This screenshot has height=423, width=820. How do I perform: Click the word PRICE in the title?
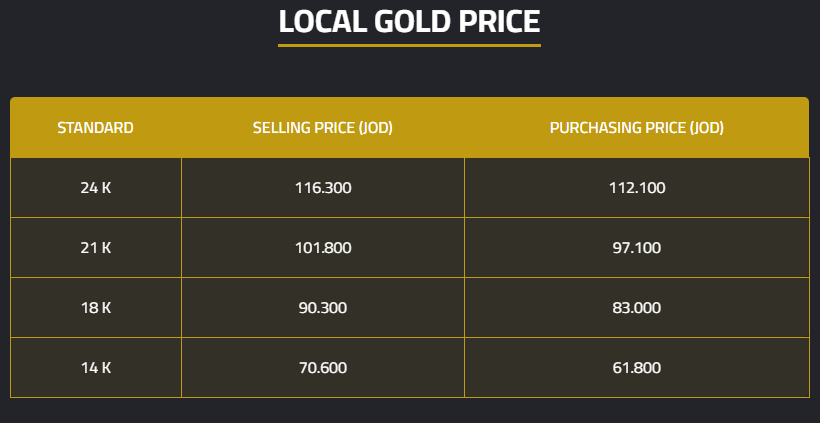(x=497, y=21)
